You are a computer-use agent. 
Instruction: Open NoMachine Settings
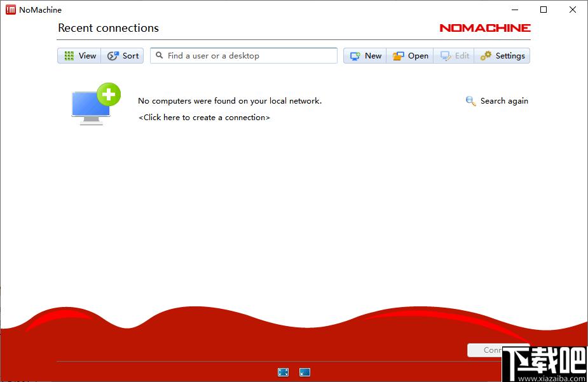pyautogui.click(x=502, y=56)
